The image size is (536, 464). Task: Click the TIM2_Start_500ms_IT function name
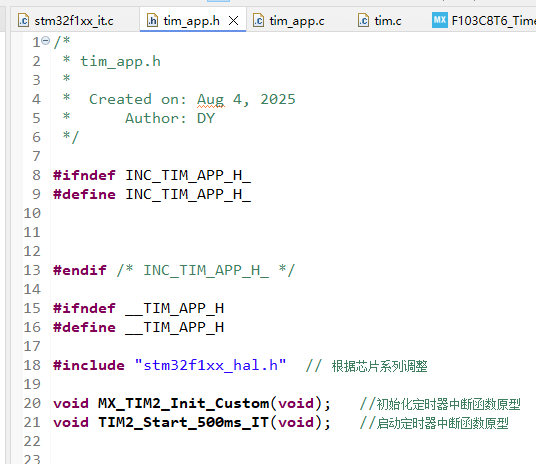(184, 422)
